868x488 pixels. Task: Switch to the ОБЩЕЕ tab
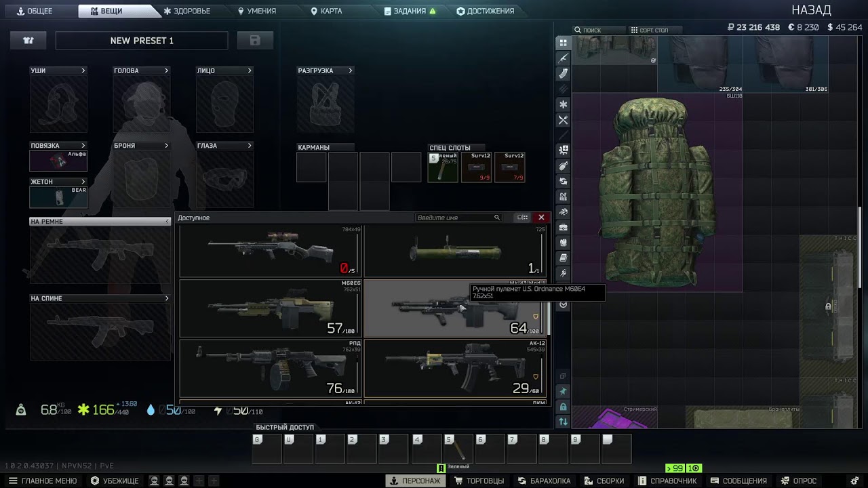35,11
